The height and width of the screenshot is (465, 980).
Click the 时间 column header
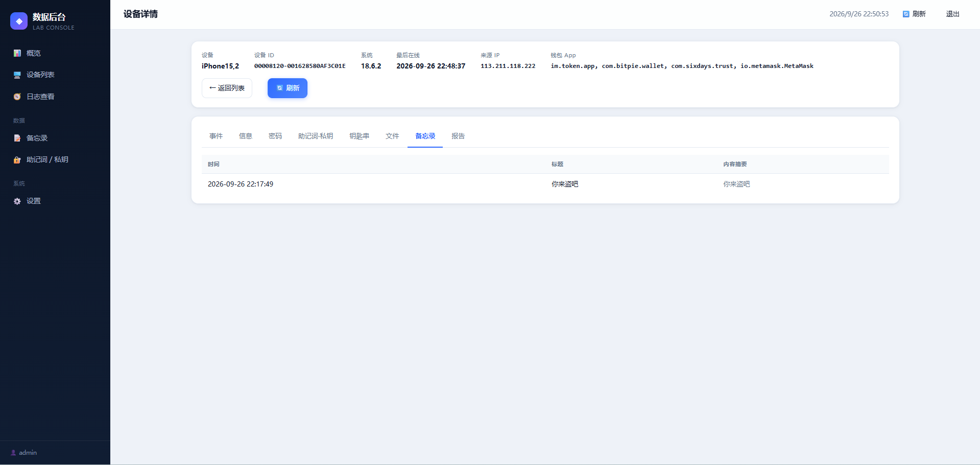point(213,164)
